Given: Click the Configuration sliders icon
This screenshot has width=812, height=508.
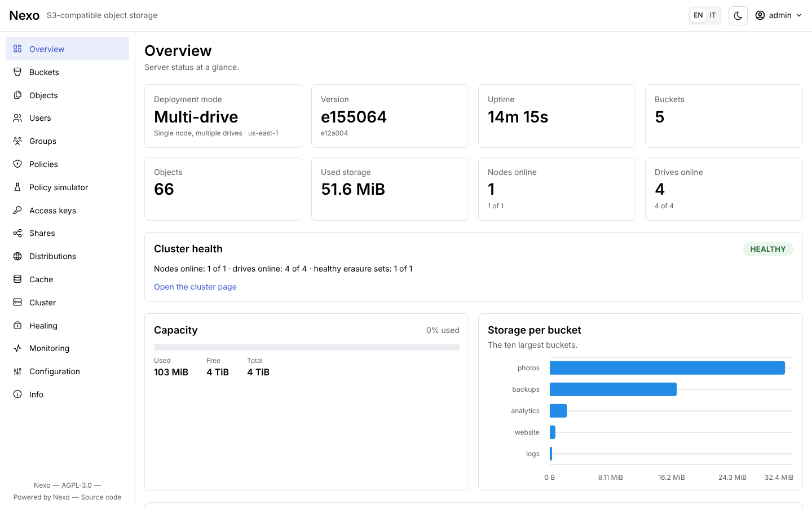Looking at the screenshot, I should click(17, 371).
